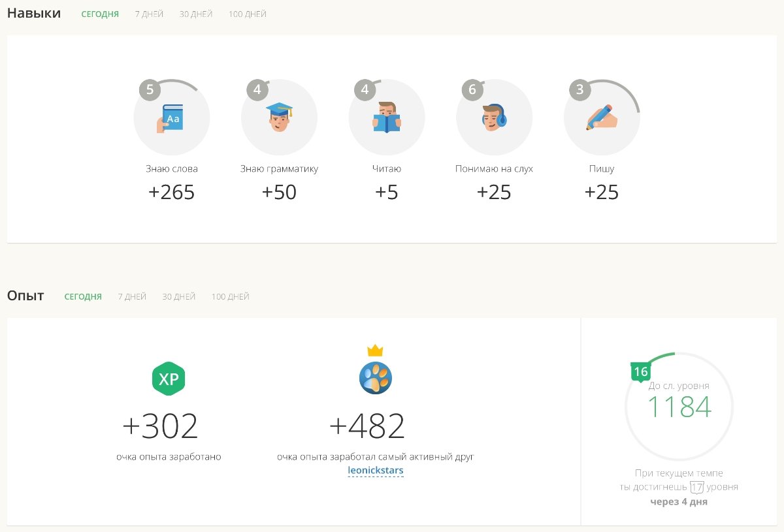View Опыт stats for '100 дней'

230,296
